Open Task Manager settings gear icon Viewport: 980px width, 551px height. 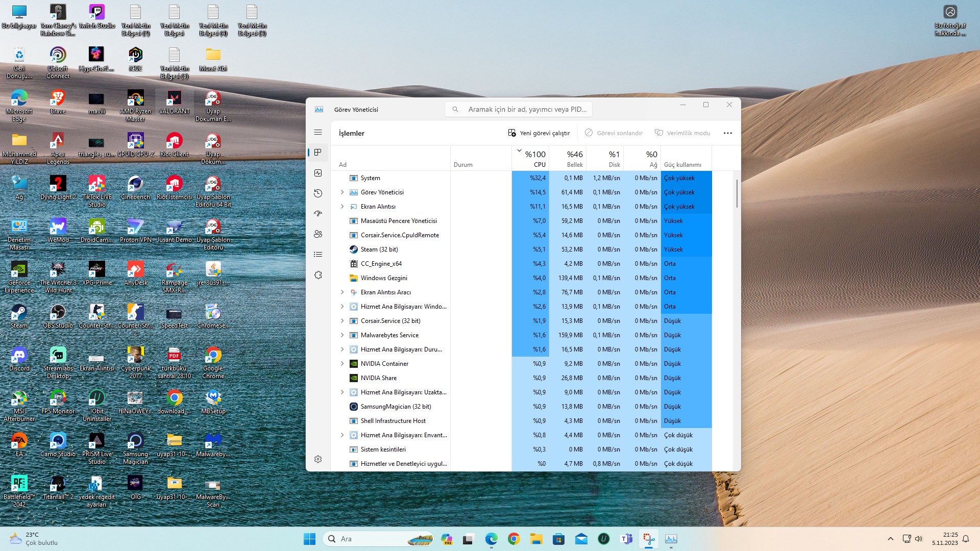pyautogui.click(x=318, y=459)
